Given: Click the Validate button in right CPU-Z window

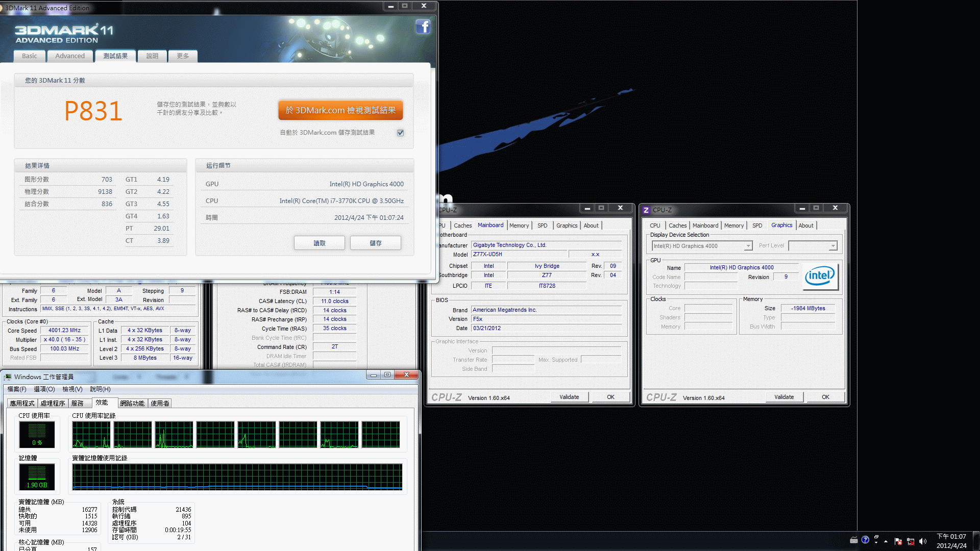Looking at the screenshot, I should click(x=783, y=397).
